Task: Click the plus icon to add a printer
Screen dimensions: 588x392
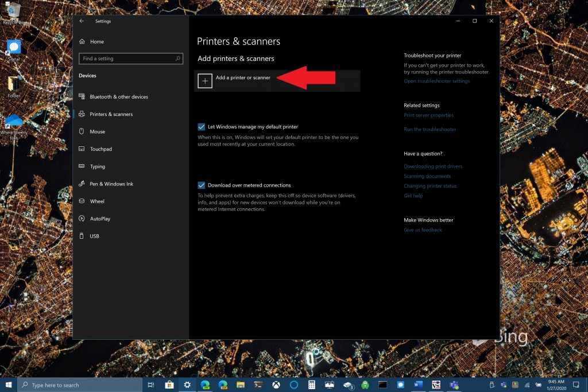Action: (x=205, y=81)
